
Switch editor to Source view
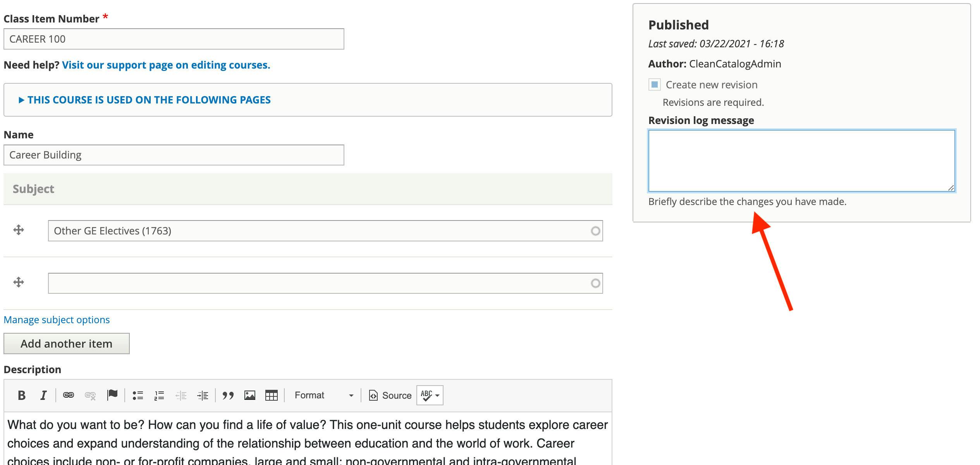click(390, 395)
